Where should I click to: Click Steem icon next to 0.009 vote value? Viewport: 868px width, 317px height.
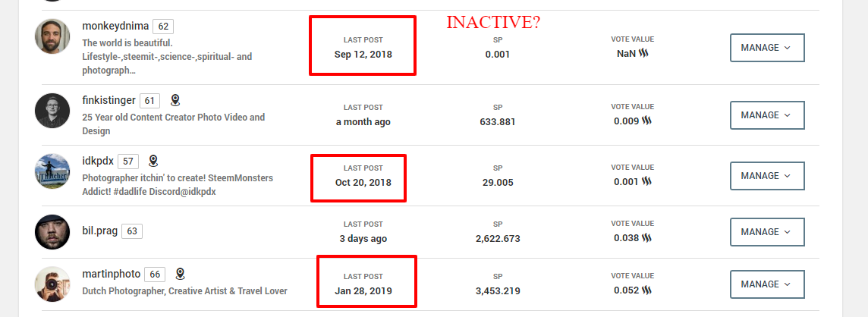pyautogui.click(x=647, y=121)
